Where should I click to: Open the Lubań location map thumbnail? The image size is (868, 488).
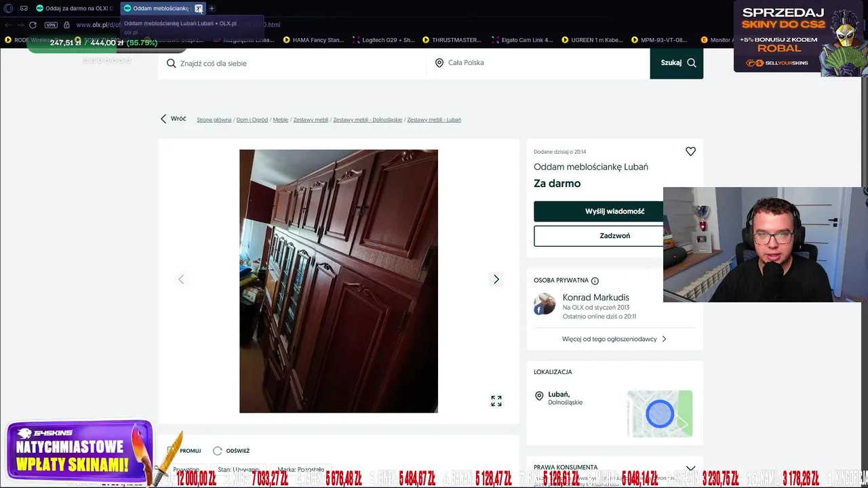pyautogui.click(x=660, y=413)
